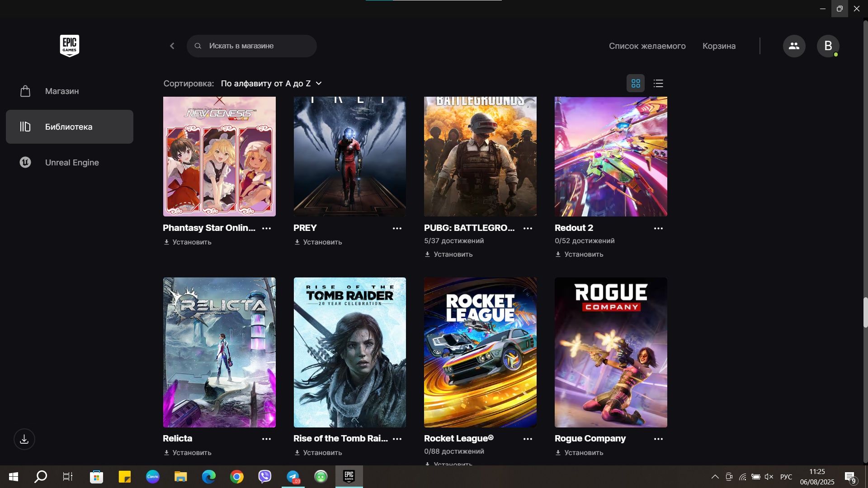868x488 pixels.
Task: Click the Redout 2 title text
Action: coord(574,228)
